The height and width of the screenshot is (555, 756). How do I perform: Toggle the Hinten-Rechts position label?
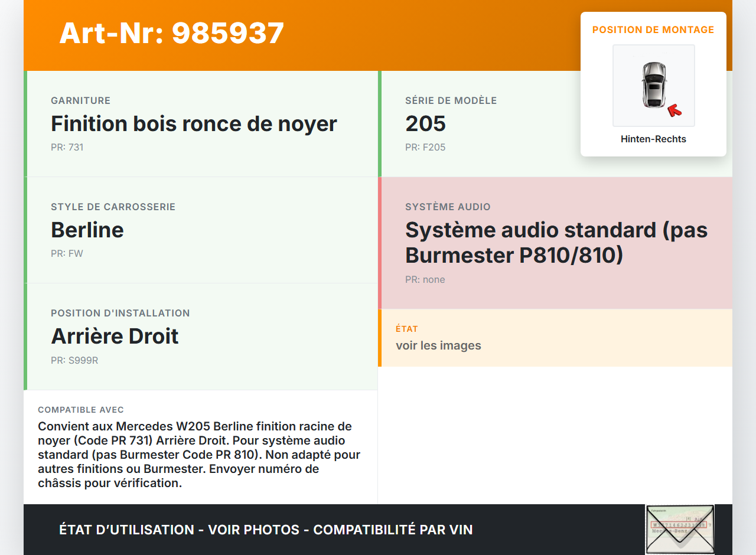pos(653,139)
